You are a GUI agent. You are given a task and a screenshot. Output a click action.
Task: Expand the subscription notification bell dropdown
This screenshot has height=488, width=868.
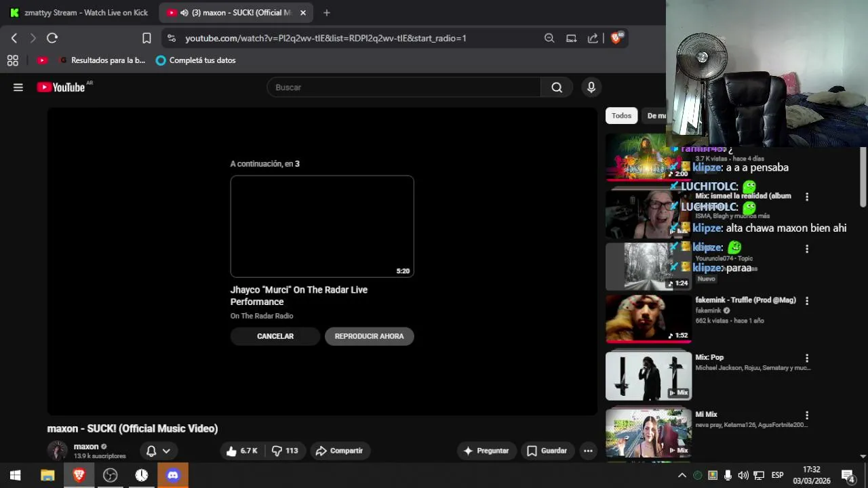[x=159, y=451]
